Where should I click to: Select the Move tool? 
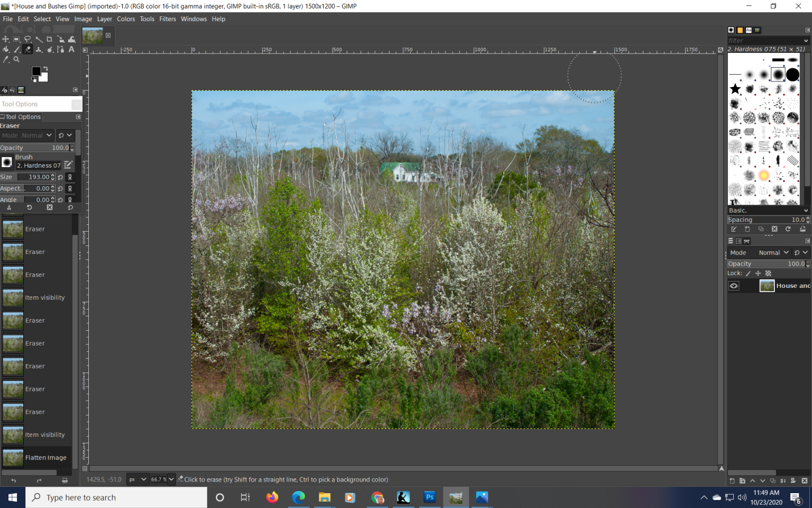click(x=5, y=39)
